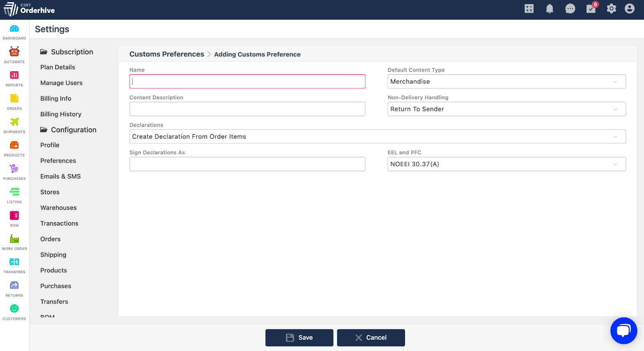Image resolution: width=644 pixels, height=351 pixels.
Task: Open Transfers settings menu item
Action: point(54,302)
